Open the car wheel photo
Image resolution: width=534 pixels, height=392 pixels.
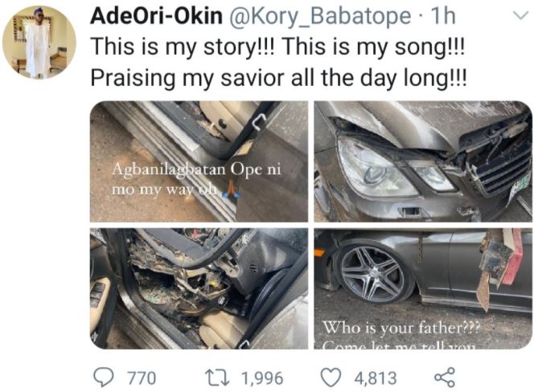click(x=422, y=288)
